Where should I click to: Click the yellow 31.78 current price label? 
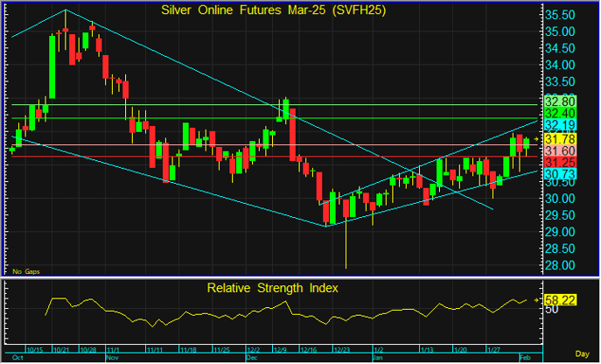pyautogui.click(x=561, y=139)
